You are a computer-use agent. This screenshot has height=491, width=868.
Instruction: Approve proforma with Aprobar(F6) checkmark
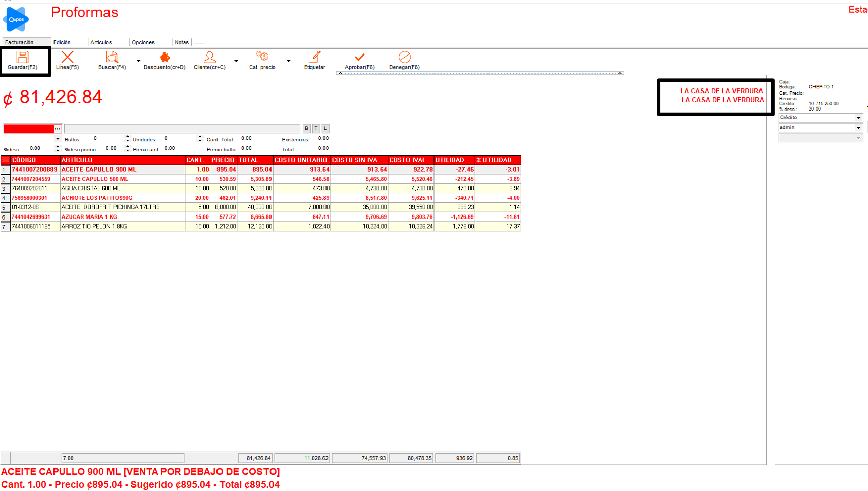click(x=359, y=58)
